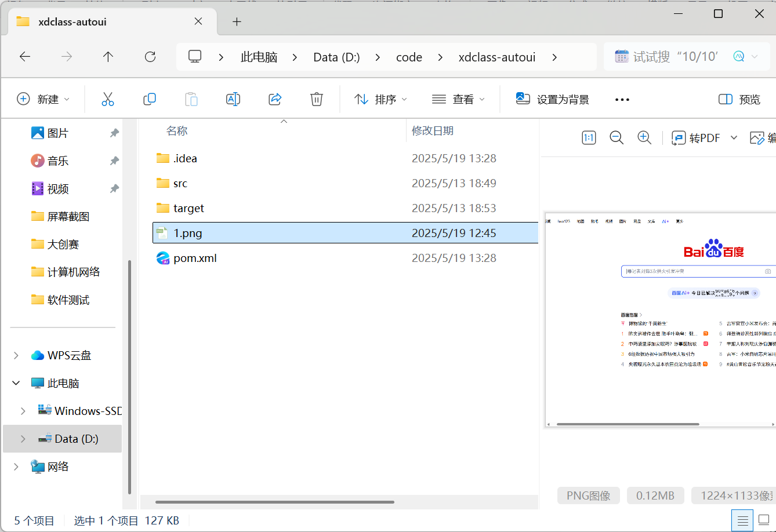Open 图片 in the sidebar
Screen dimensions: 776x532
[57, 133]
